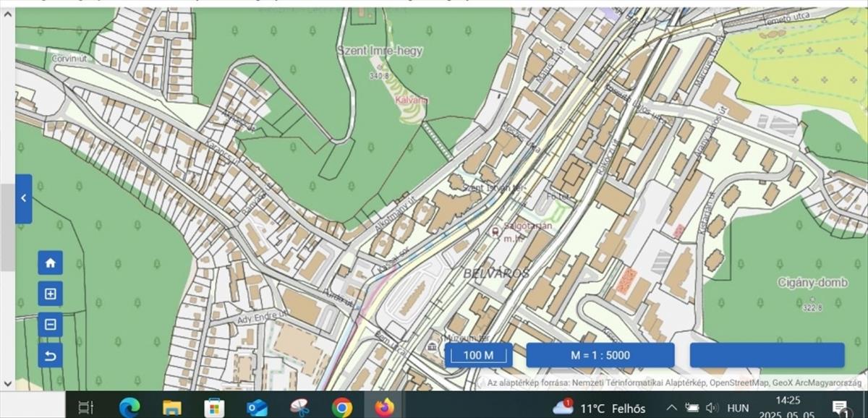Zoom out with the minus button
The height and width of the screenshot is (418, 868).
coord(50,325)
